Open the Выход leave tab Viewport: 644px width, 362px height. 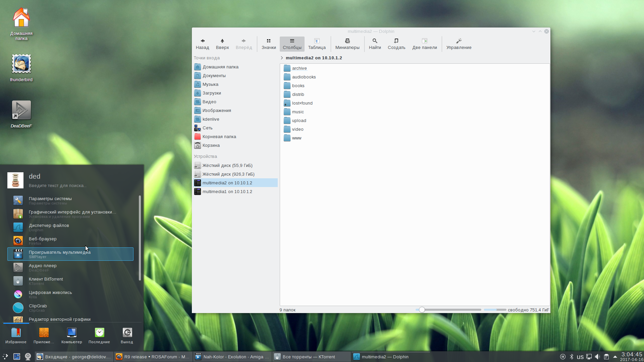coord(127,336)
